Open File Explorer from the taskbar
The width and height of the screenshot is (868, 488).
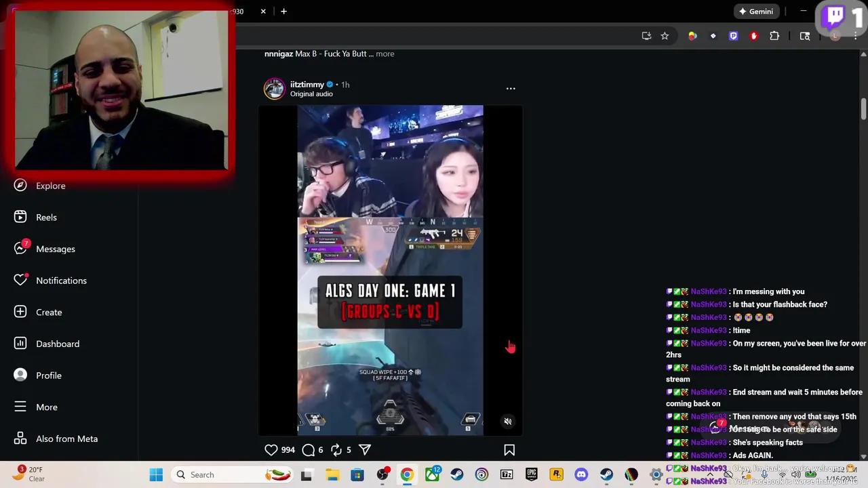[x=332, y=475]
